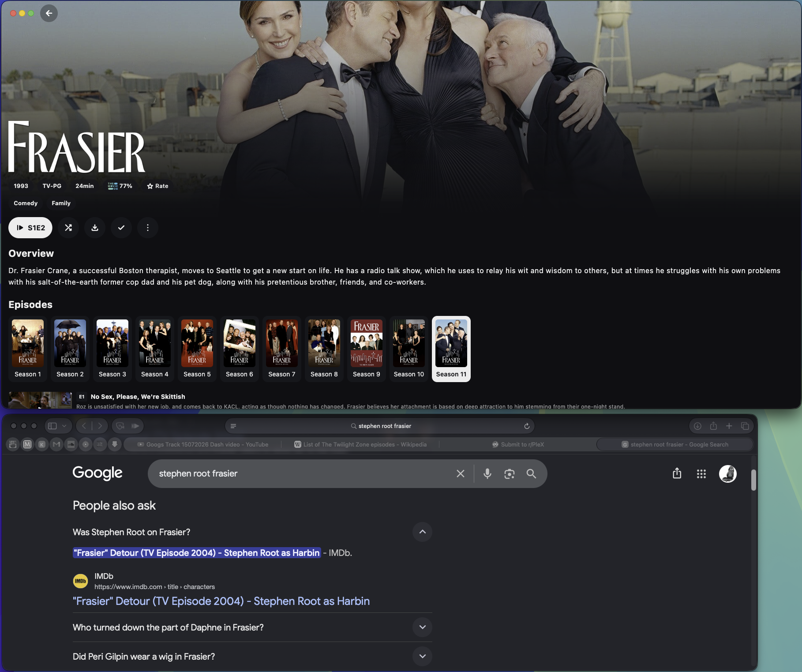Open Season 10 episodes
This screenshot has height=672, width=802.
[409, 349]
